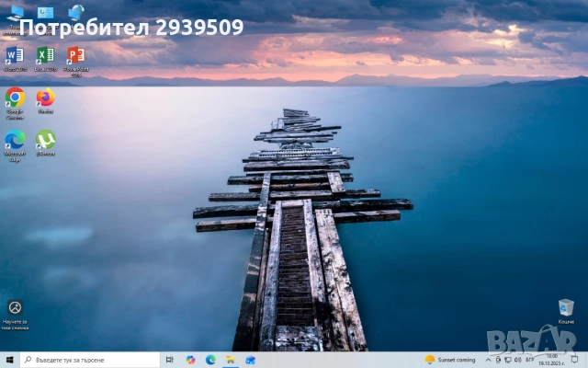This screenshot has height=368, width=588.
Task: Open File Explorer from the taskbar
Action: [231, 360]
